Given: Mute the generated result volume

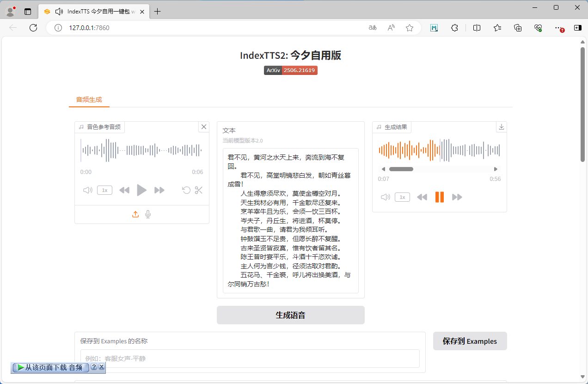Looking at the screenshot, I should pyautogui.click(x=385, y=197).
